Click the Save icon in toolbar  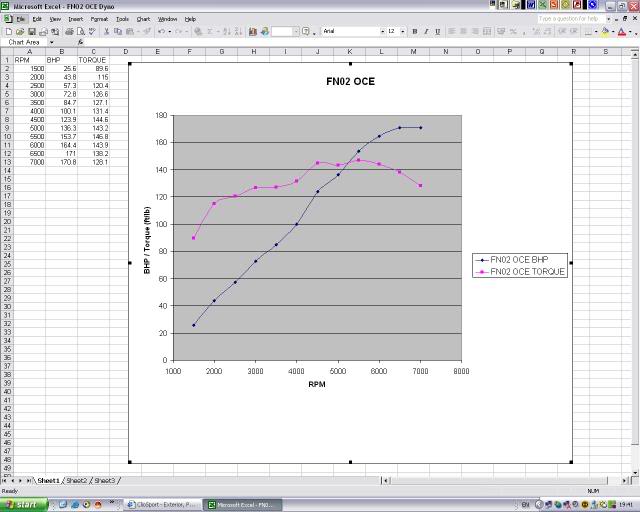[30, 31]
